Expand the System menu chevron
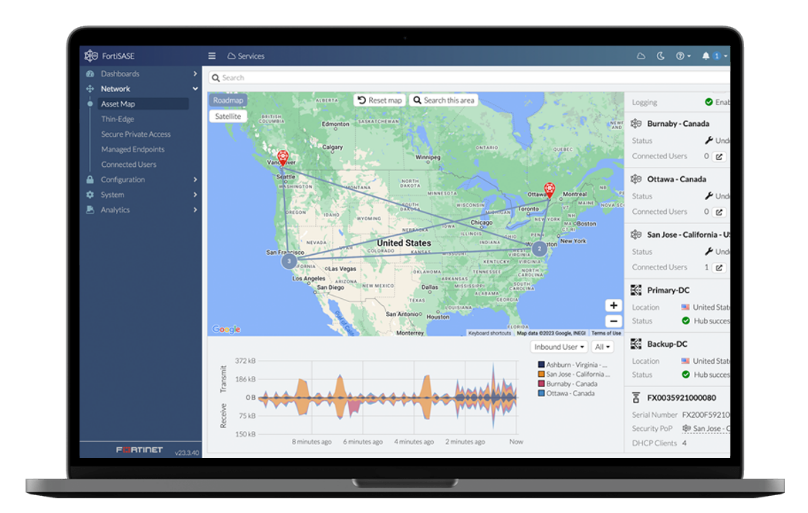Viewport: 808px width, 513px height. (x=195, y=195)
